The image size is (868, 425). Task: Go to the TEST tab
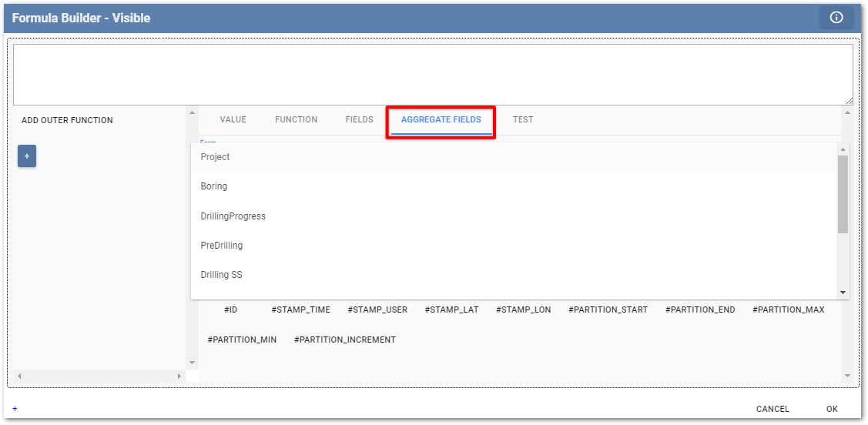[x=523, y=119]
